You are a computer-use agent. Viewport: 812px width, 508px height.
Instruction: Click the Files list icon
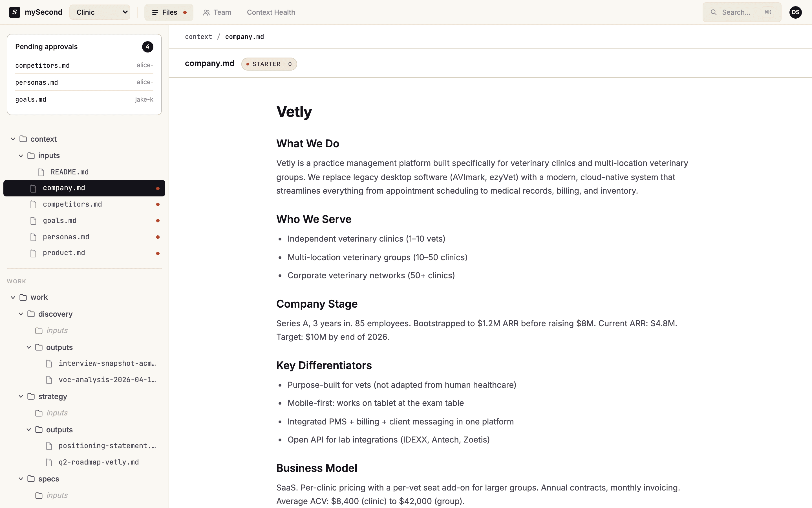click(155, 12)
